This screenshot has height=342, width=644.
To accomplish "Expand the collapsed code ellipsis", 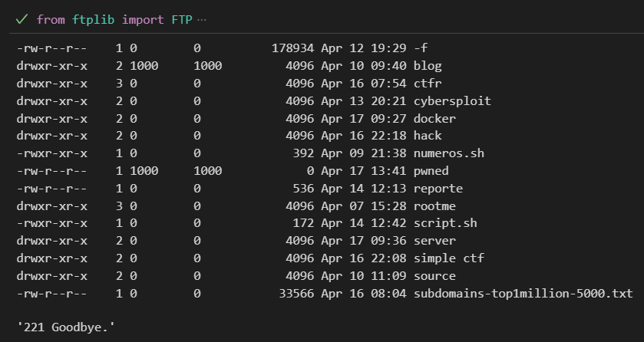I will click(x=202, y=19).
